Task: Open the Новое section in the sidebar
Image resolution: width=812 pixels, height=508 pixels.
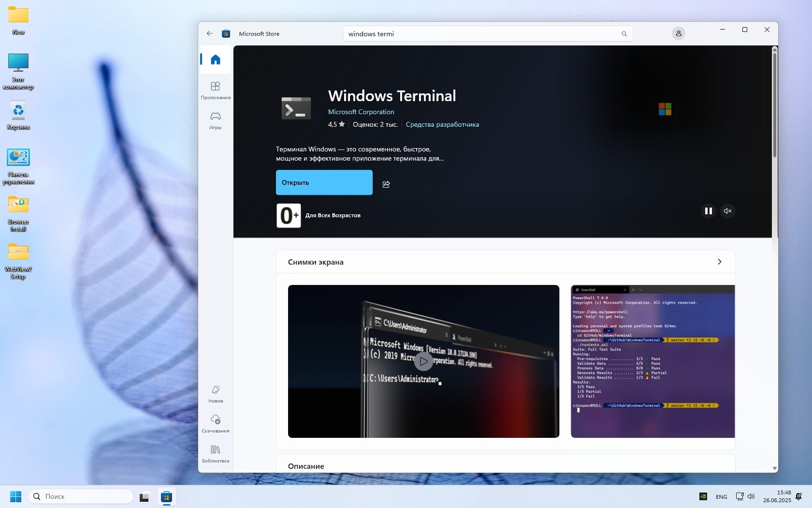Action: (x=216, y=394)
